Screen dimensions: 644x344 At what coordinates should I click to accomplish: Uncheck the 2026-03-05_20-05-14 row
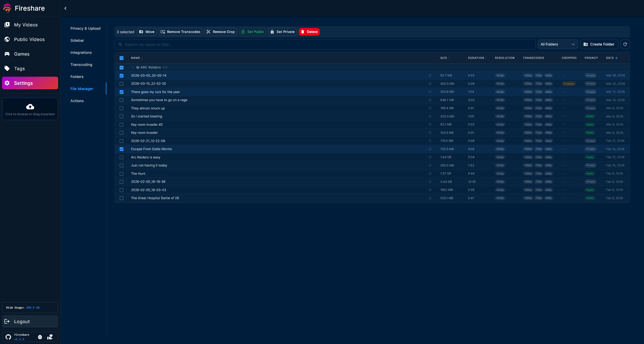(x=122, y=75)
